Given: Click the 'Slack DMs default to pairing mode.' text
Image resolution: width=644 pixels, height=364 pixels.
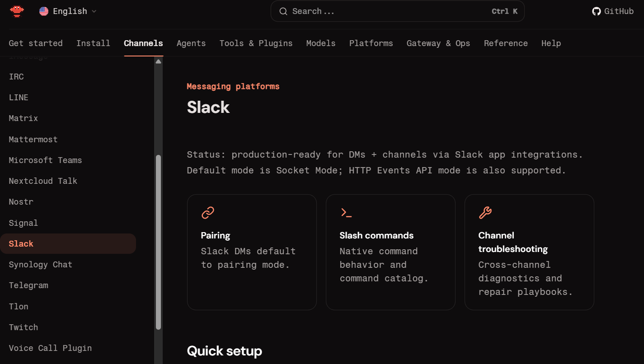Looking at the screenshot, I should [248, 258].
